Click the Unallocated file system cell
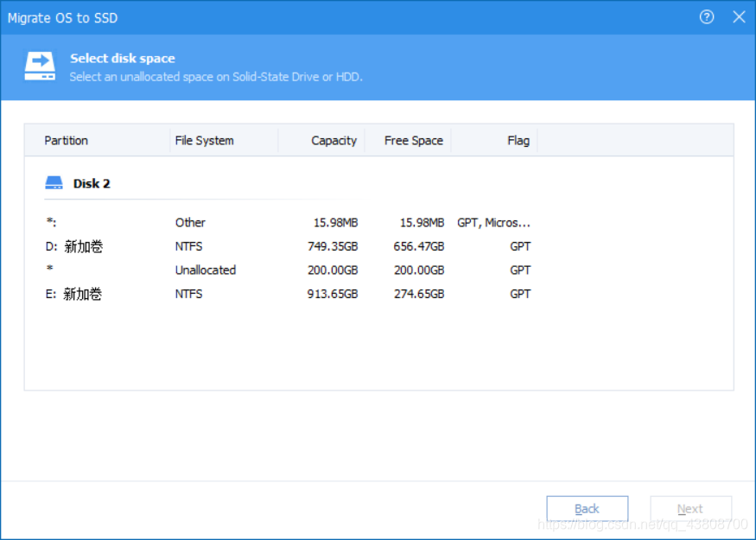 (x=206, y=270)
